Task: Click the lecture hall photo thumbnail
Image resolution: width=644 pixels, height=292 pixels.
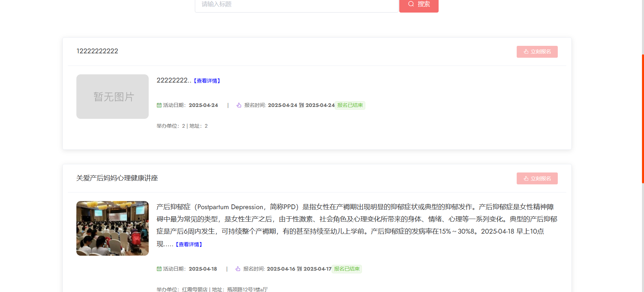Action: tap(112, 228)
